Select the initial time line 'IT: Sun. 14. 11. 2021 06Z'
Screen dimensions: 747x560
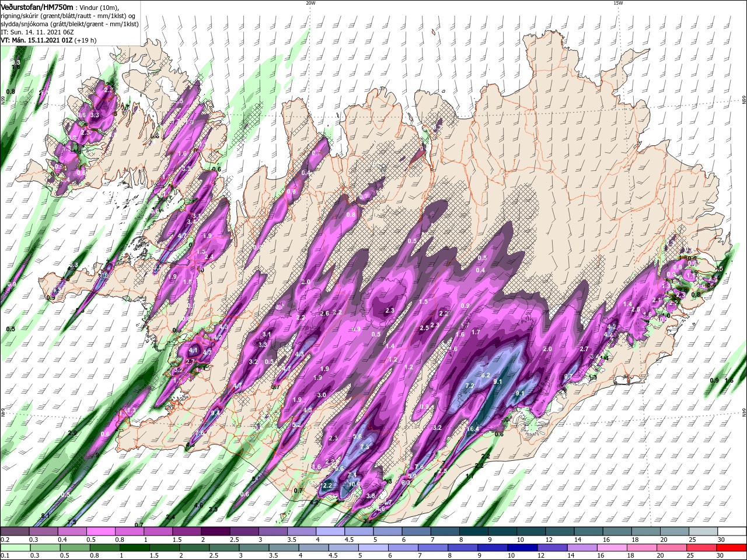(37, 32)
